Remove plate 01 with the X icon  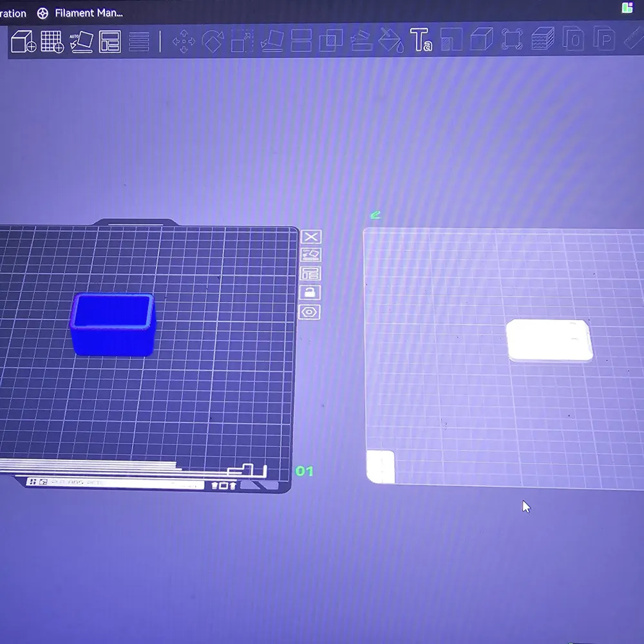311,236
